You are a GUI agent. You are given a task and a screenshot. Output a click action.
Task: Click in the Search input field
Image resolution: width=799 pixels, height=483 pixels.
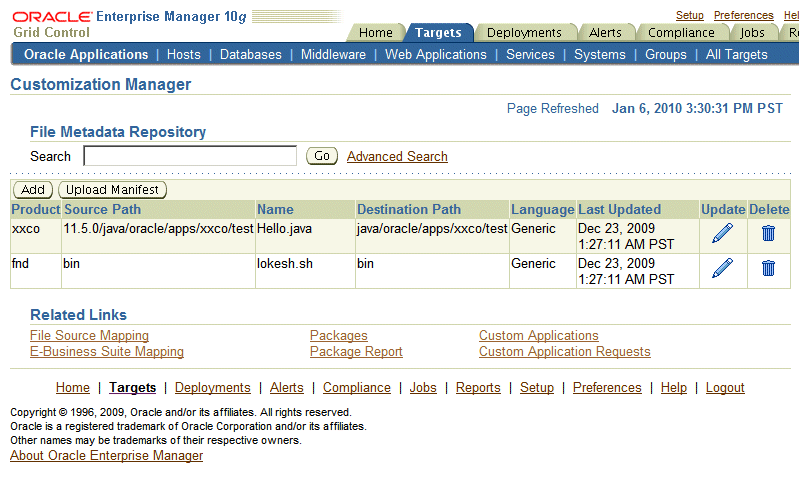click(190, 156)
